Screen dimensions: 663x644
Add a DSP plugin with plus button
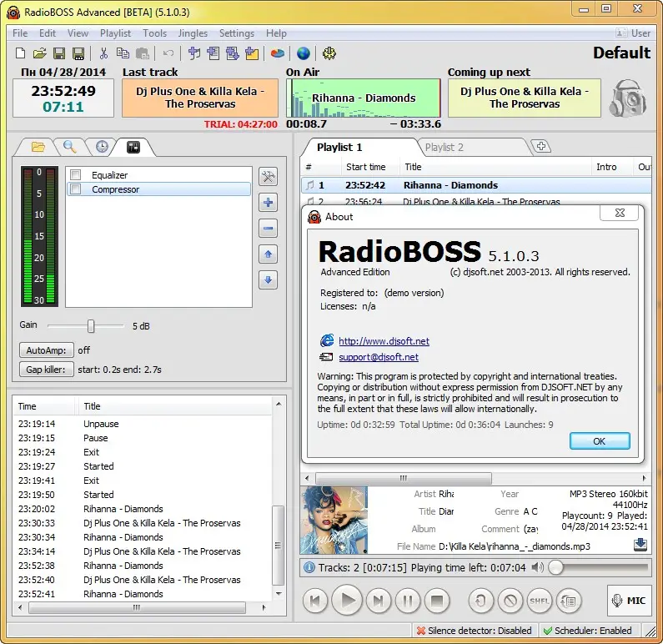click(268, 203)
